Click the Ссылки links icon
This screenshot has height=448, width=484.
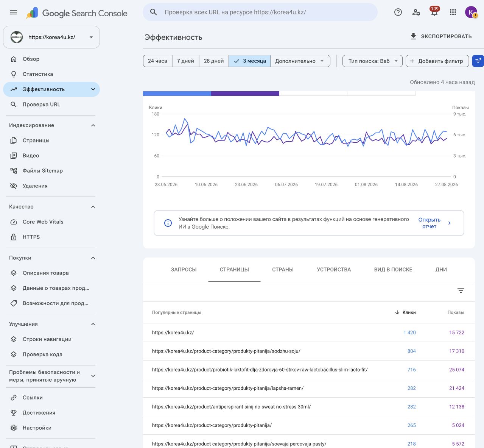14,398
